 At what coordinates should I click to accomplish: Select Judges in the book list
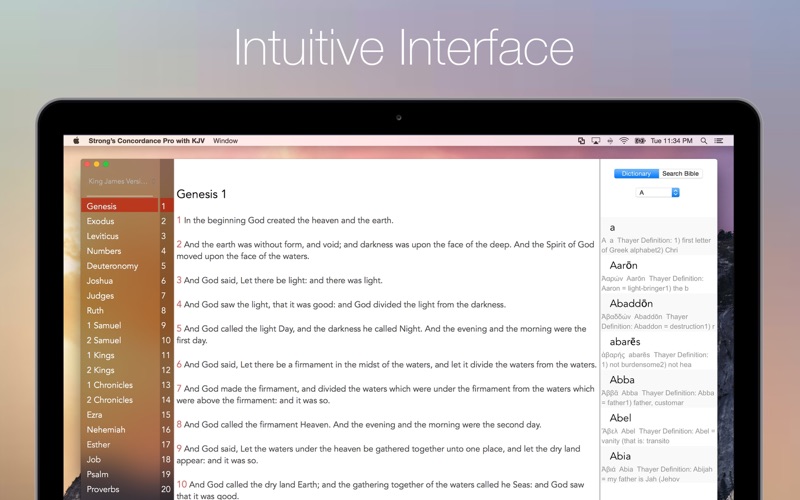(120, 295)
